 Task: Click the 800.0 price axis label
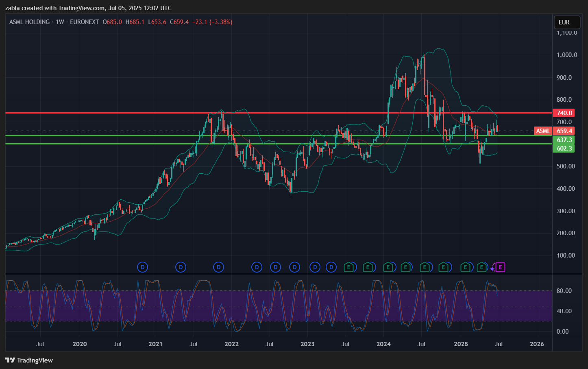(564, 100)
